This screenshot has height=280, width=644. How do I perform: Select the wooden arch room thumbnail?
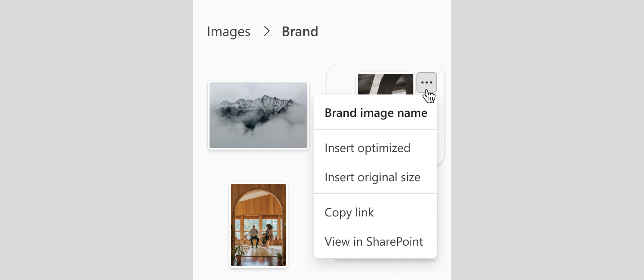[x=258, y=225]
